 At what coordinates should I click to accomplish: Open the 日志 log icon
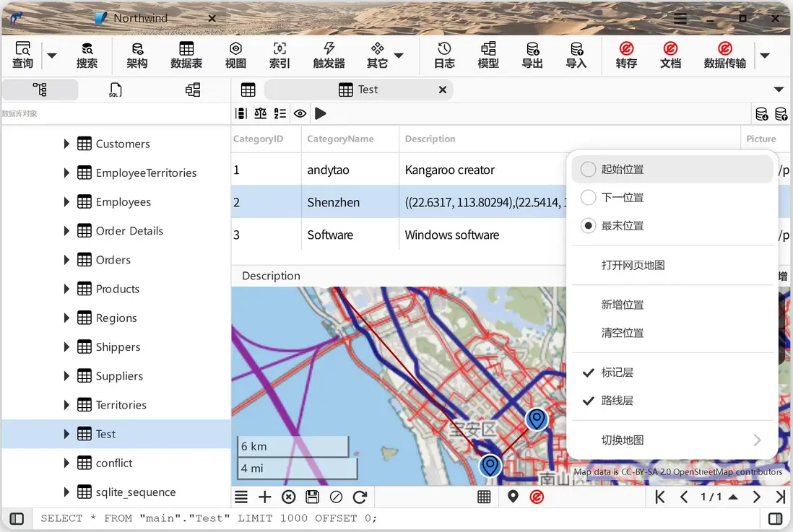tap(444, 55)
